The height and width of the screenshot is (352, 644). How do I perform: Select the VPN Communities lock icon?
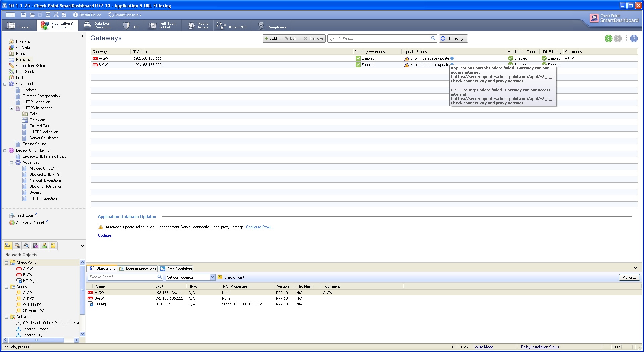pos(53,246)
